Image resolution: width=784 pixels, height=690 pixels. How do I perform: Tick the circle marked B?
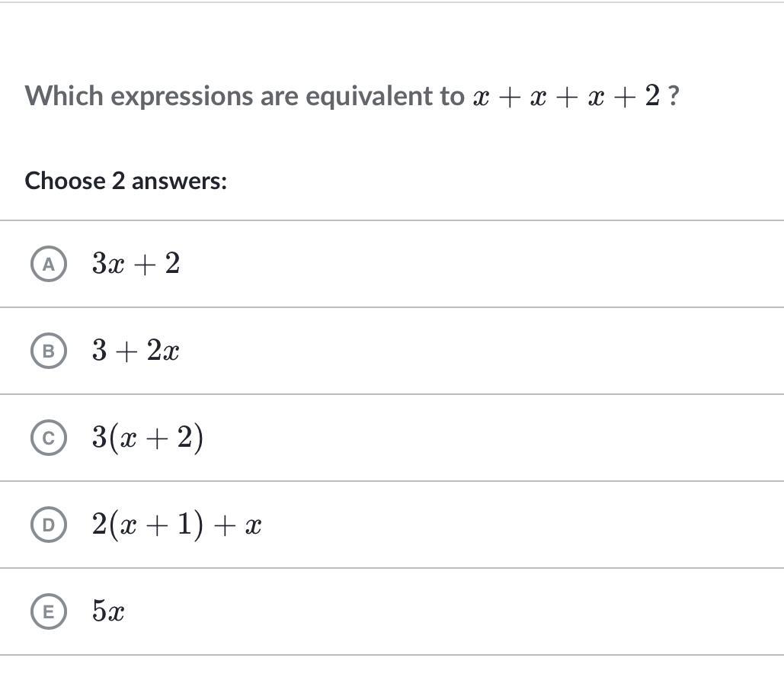(49, 351)
